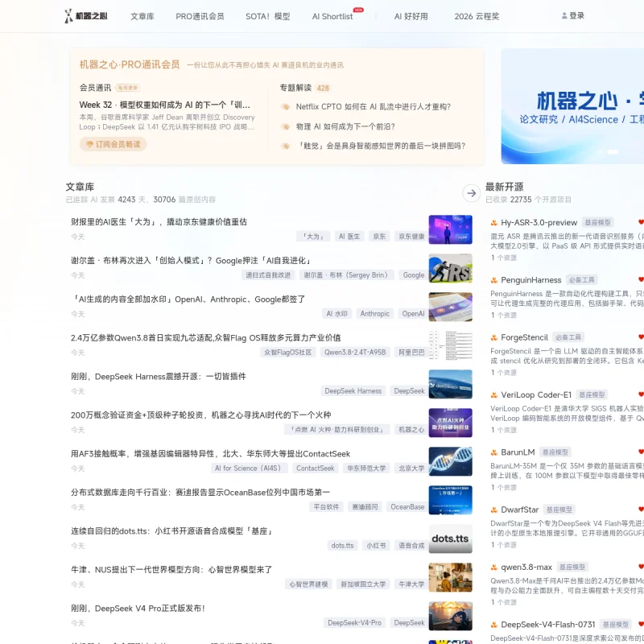This screenshot has height=644, width=644.
Task: Click the 每周更新 badge beside 会员通讯
Action: 127,88
